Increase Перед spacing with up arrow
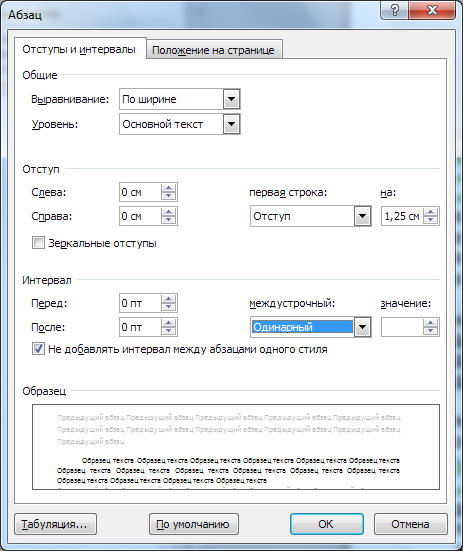Screen dimensions: 463x551 pyautogui.click(x=169, y=299)
